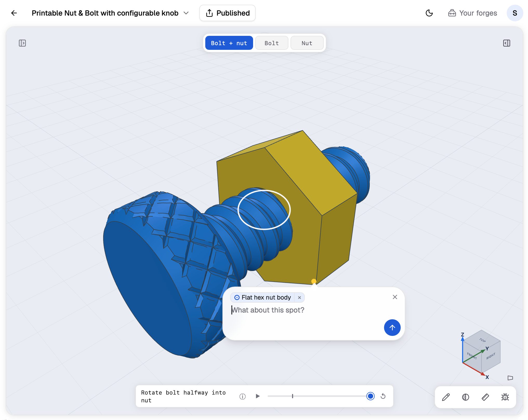The height and width of the screenshot is (420, 528).
Task: Toggle the perspective icon beside view cube
Action: coord(510,378)
